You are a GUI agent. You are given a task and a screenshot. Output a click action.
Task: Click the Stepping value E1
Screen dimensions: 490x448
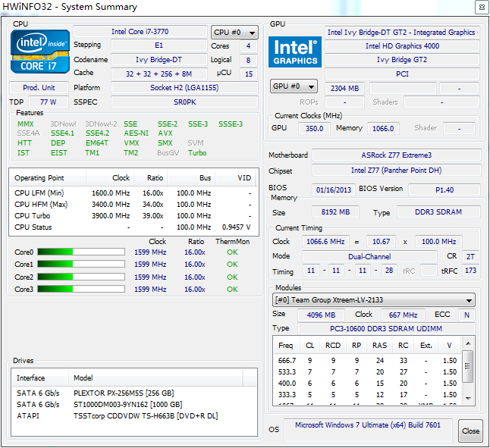159,45
